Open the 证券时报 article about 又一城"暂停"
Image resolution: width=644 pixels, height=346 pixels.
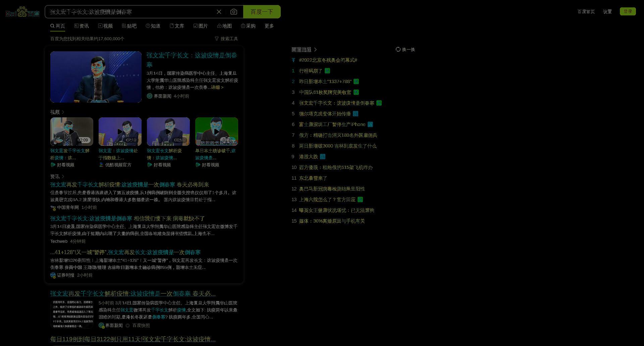click(125, 252)
